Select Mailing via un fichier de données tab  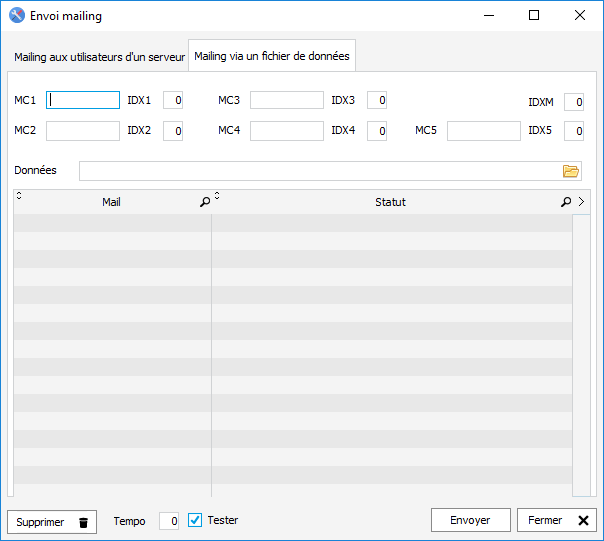point(272,57)
